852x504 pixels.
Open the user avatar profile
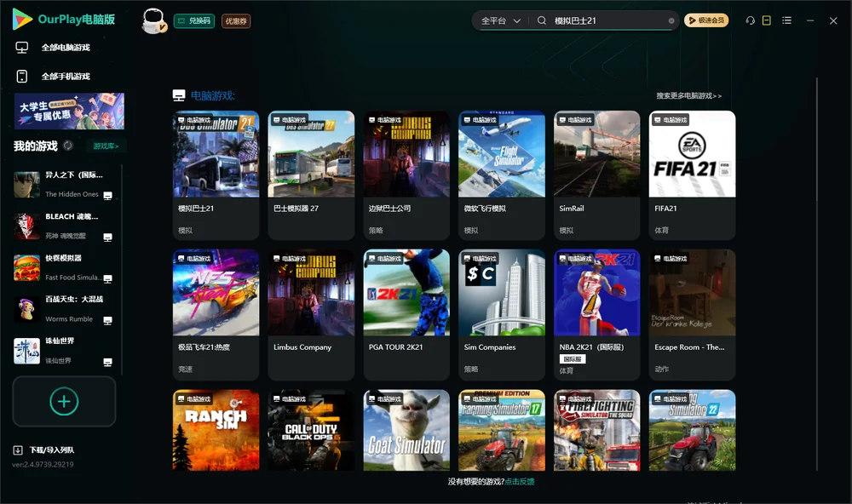tap(153, 21)
